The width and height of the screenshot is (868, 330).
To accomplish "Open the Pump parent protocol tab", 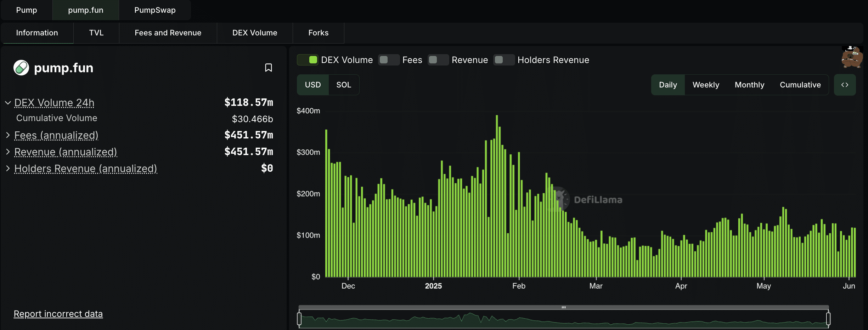I will click(x=27, y=10).
